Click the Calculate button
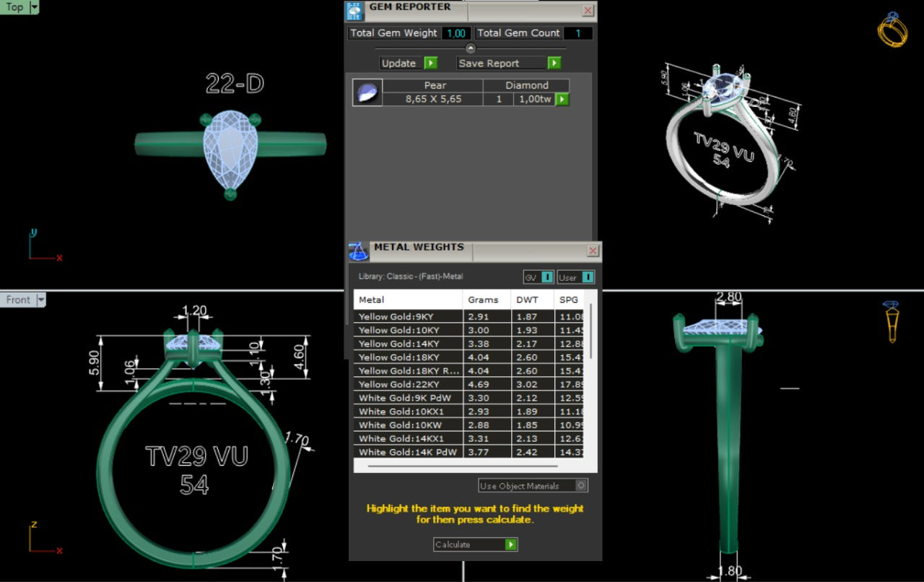This screenshot has width=924, height=582. (x=476, y=544)
